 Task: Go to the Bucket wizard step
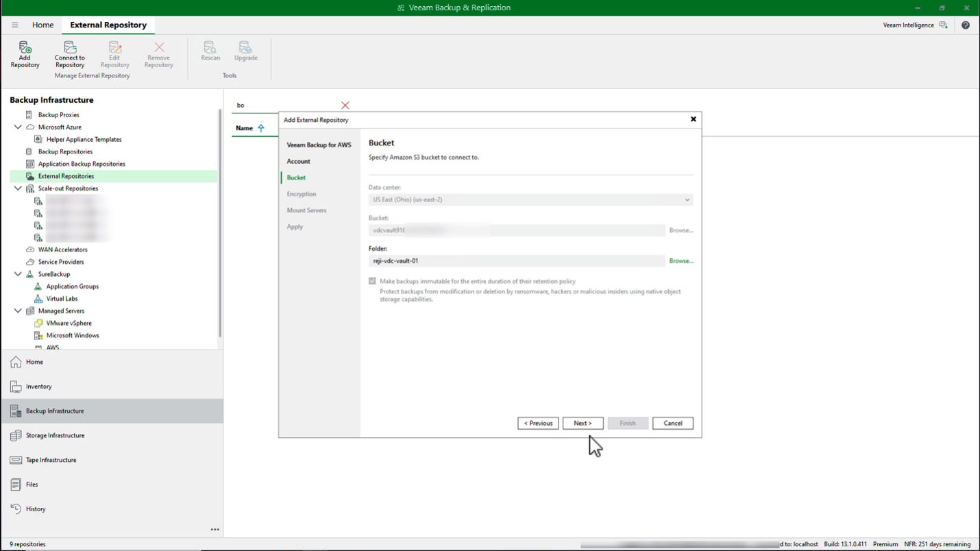tap(296, 177)
